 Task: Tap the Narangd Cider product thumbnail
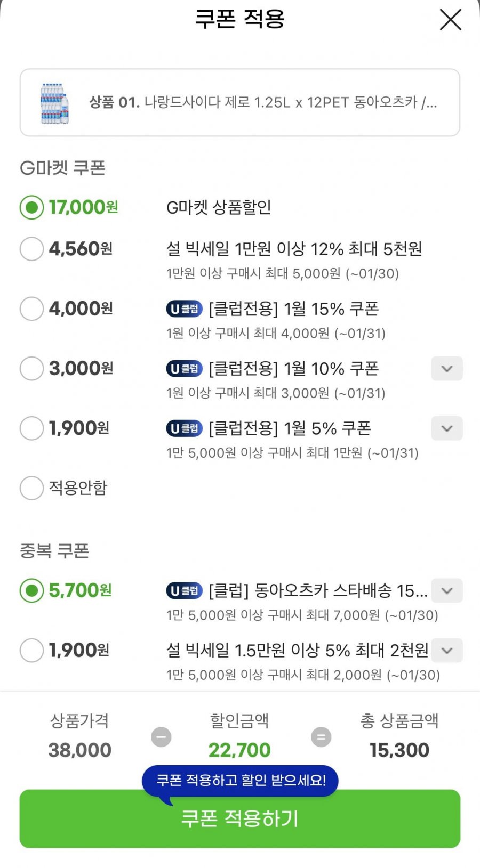[55, 103]
